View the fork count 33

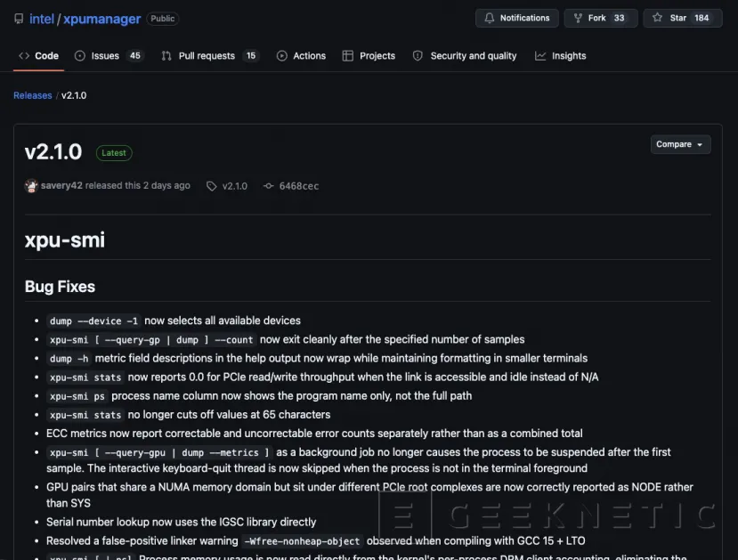point(619,18)
